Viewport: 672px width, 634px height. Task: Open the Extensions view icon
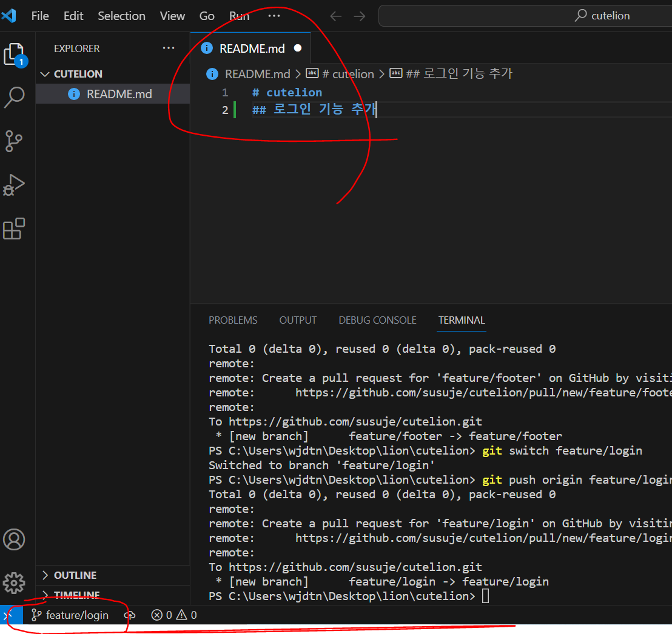coord(14,229)
